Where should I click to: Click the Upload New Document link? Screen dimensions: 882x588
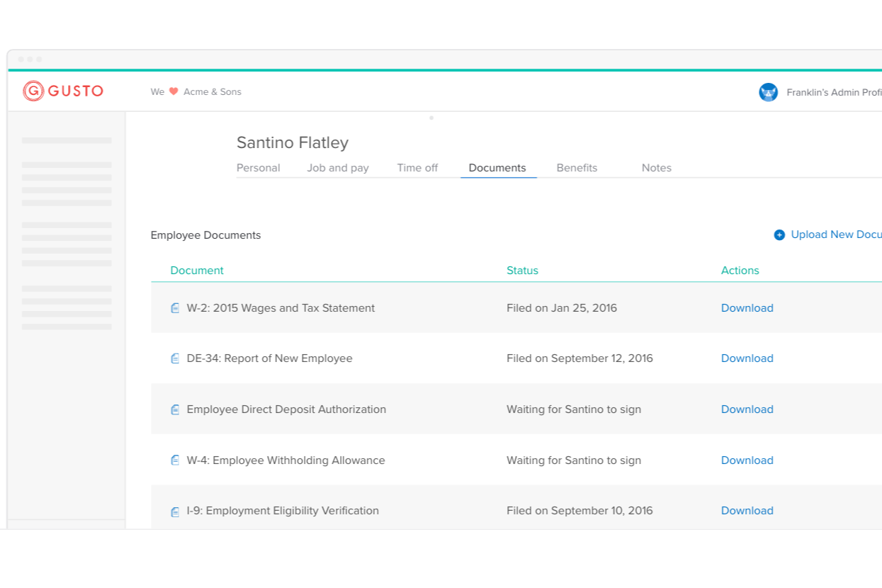pyautogui.click(x=835, y=234)
